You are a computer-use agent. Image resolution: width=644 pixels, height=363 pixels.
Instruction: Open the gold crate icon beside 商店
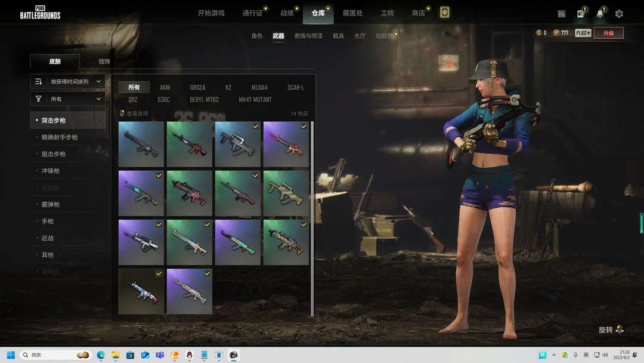pos(444,13)
